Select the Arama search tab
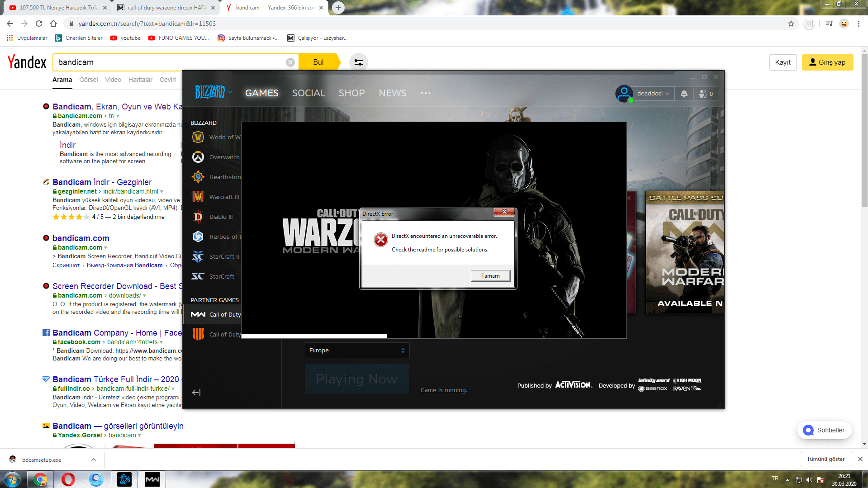This screenshot has width=868, height=488. (62, 80)
